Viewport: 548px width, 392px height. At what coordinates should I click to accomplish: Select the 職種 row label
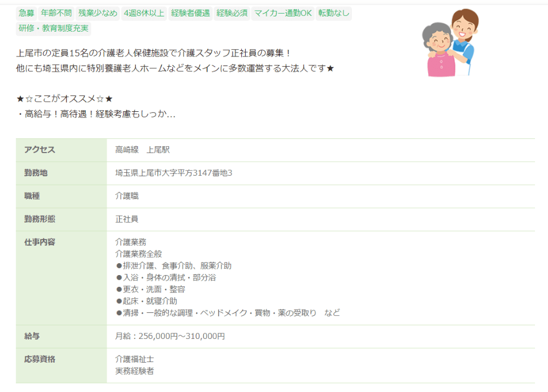pyautogui.click(x=34, y=196)
